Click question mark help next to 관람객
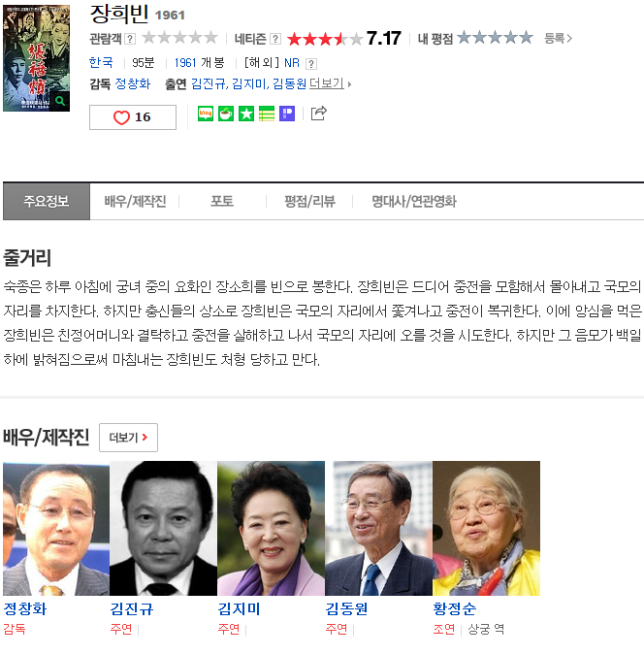The height and width of the screenshot is (655, 644). [x=130, y=39]
